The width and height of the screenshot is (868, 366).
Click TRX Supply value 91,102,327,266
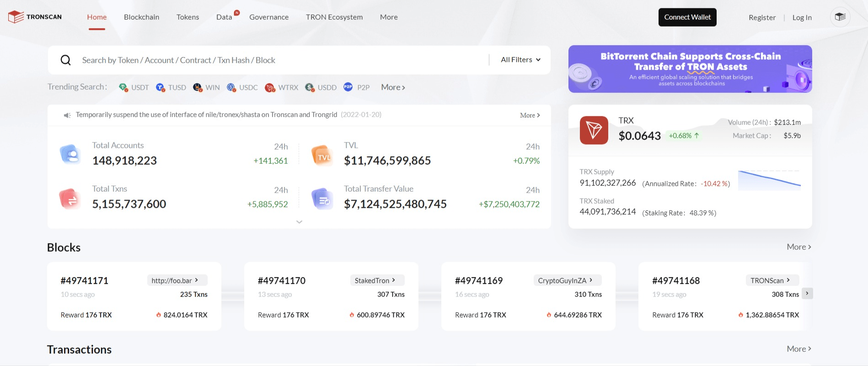pos(608,183)
